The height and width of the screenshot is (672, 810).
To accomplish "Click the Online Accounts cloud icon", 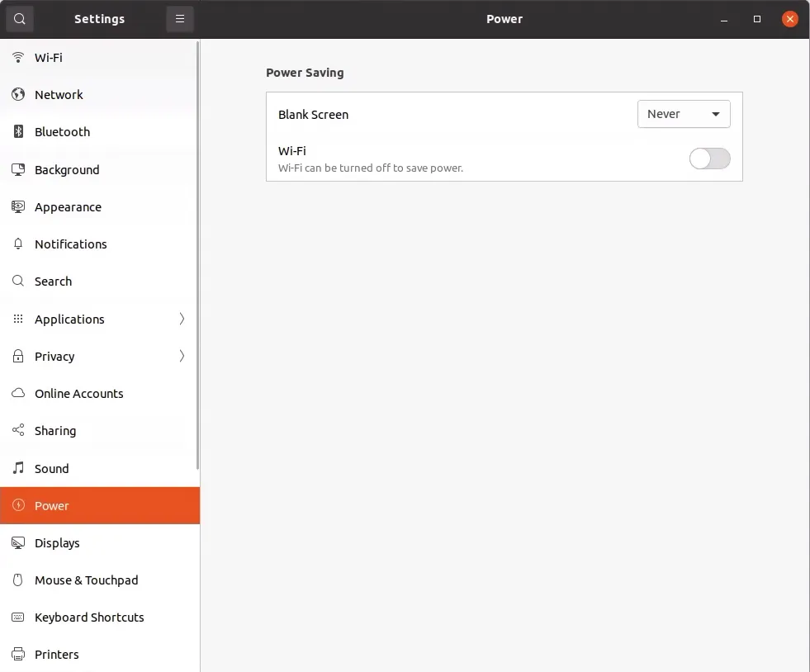I will point(18,393).
